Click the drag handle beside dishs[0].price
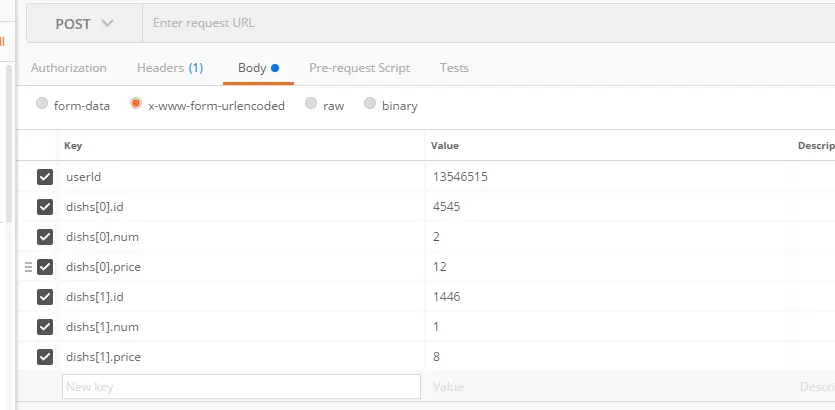835x410 pixels. [29, 267]
